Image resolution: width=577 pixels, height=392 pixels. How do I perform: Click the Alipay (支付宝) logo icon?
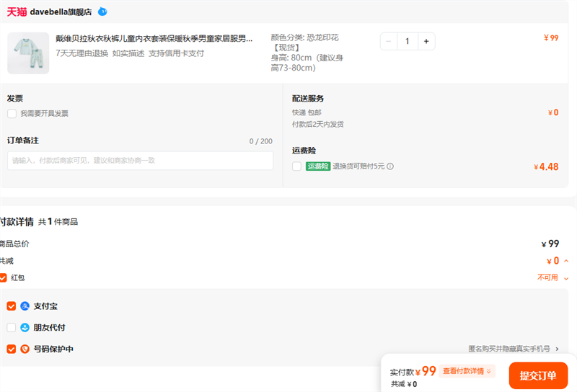click(25, 306)
